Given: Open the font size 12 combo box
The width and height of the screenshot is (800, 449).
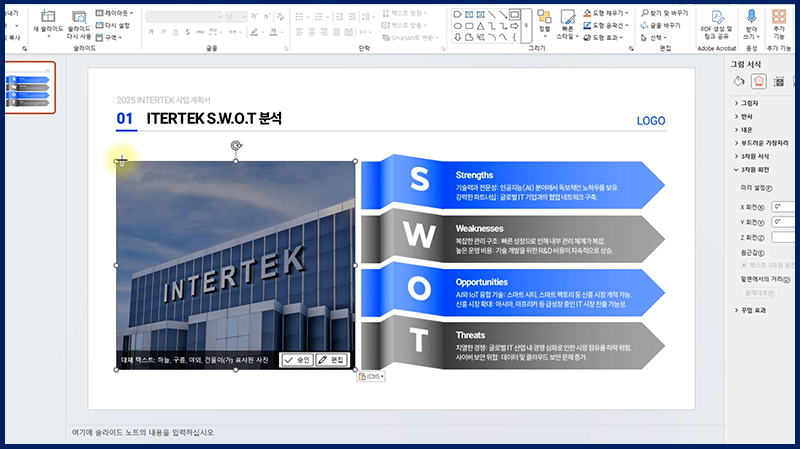Looking at the screenshot, I should click(236, 17).
